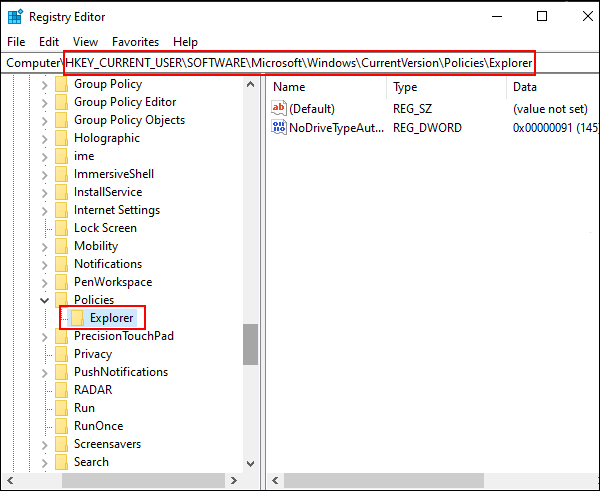Open the View menu
Viewport: 600px width, 491px height.
click(x=85, y=42)
